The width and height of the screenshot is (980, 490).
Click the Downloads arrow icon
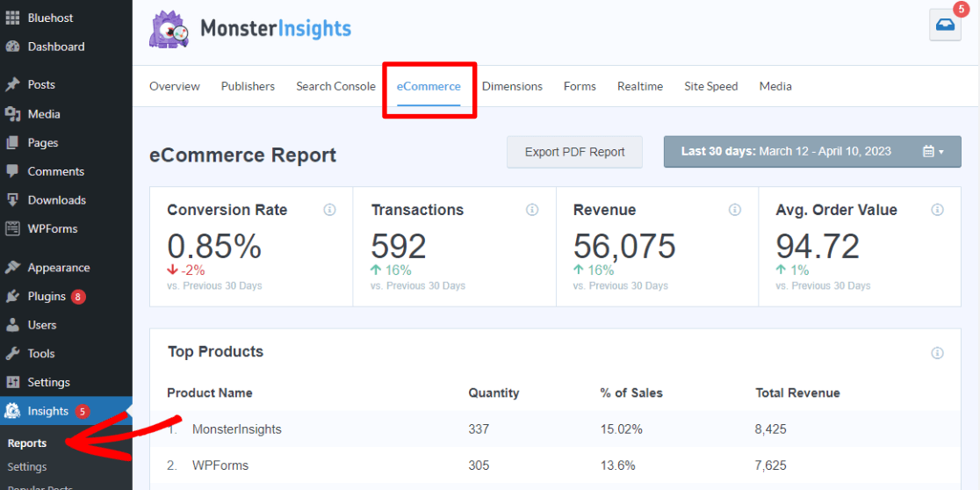[12, 200]
